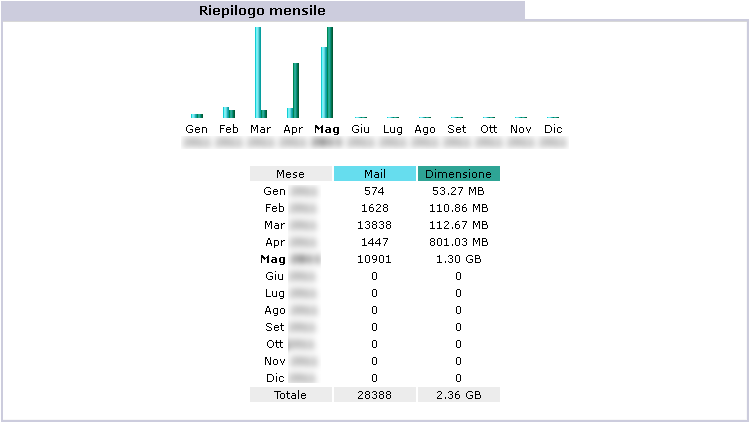Screen dimensions: 750x423
Task: Click the dark-green Apr size bar
Action: [x=296, y=90]
